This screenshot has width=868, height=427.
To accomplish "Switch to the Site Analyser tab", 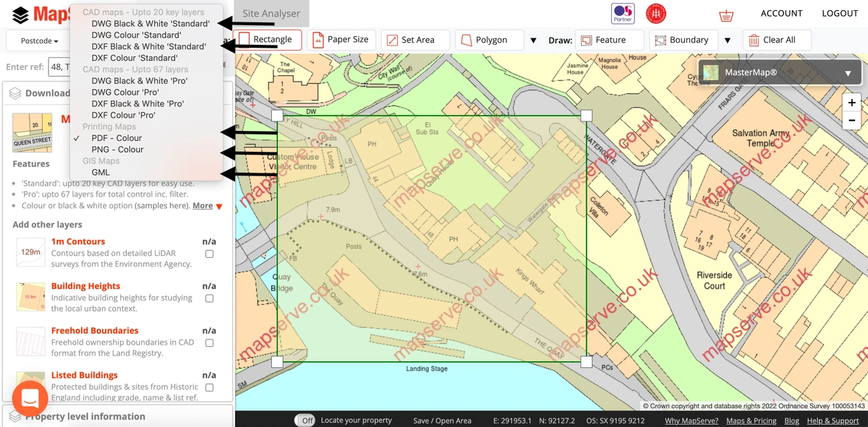I will (x=271, y=14).
